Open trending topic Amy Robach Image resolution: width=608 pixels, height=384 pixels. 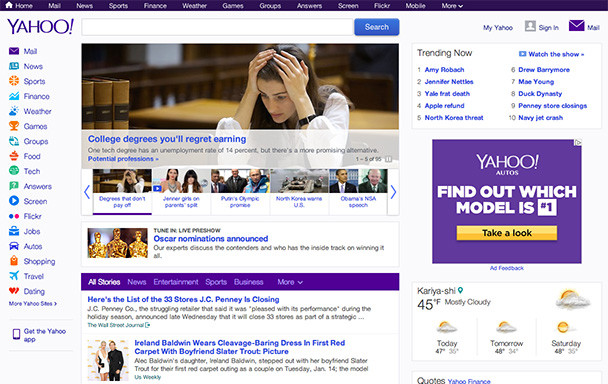coord(444,70)
